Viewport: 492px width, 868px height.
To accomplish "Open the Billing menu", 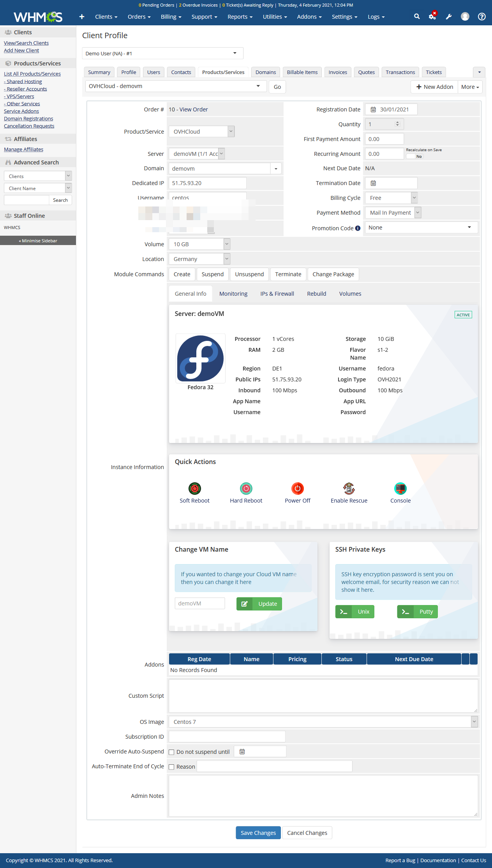I will 171,17.
